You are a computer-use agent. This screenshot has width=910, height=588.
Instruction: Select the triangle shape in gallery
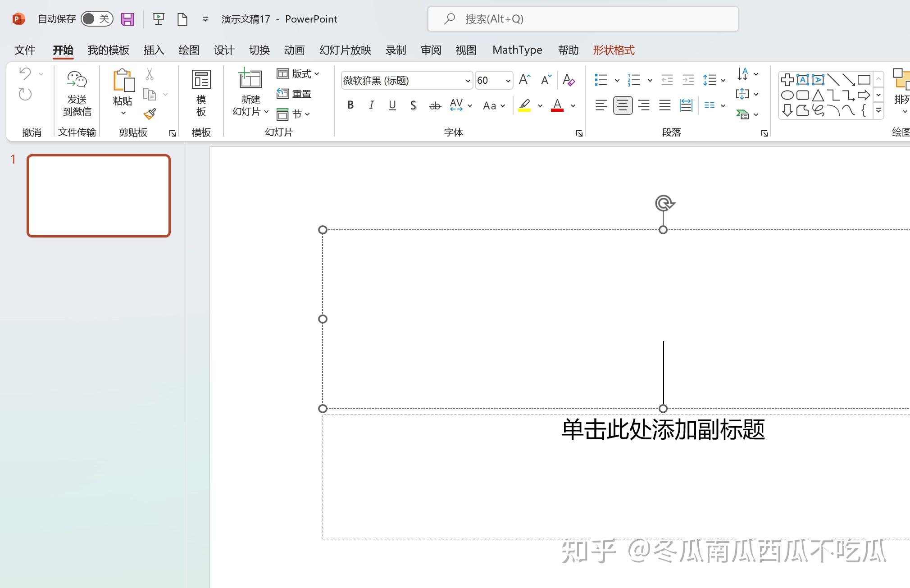coord(818,95)
